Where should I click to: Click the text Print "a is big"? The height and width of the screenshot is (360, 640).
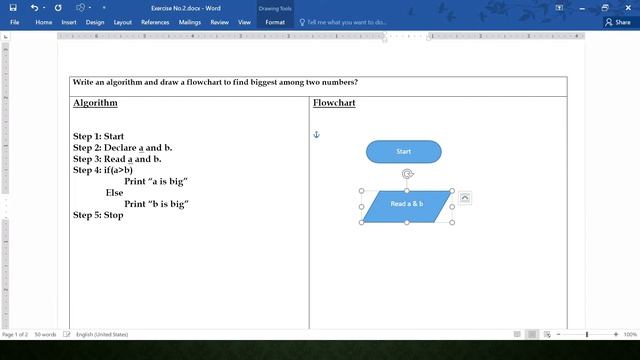156,181
